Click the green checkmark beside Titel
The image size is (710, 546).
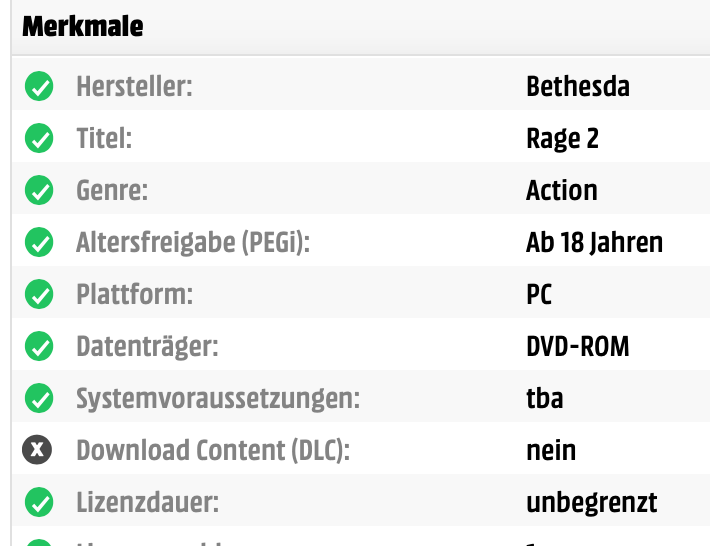click(39, 138)
